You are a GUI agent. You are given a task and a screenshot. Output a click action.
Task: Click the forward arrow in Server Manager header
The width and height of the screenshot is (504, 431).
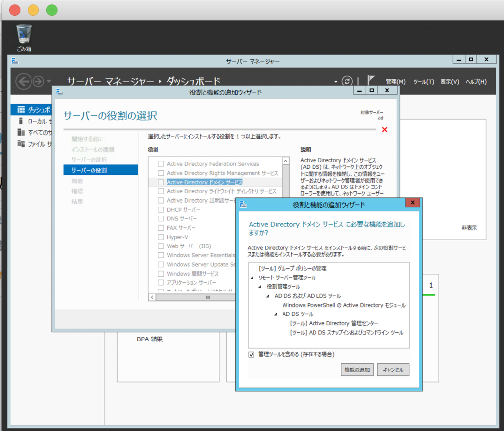[38, 81]
